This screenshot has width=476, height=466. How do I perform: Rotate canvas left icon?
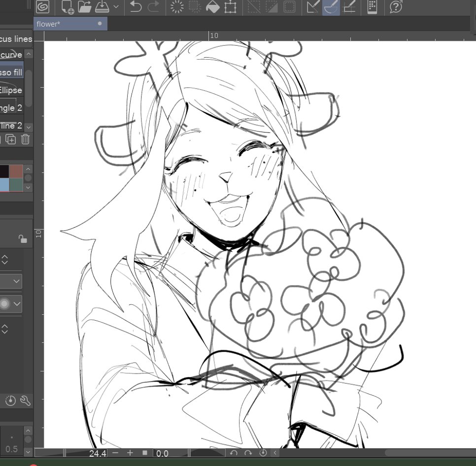[234, 453]
